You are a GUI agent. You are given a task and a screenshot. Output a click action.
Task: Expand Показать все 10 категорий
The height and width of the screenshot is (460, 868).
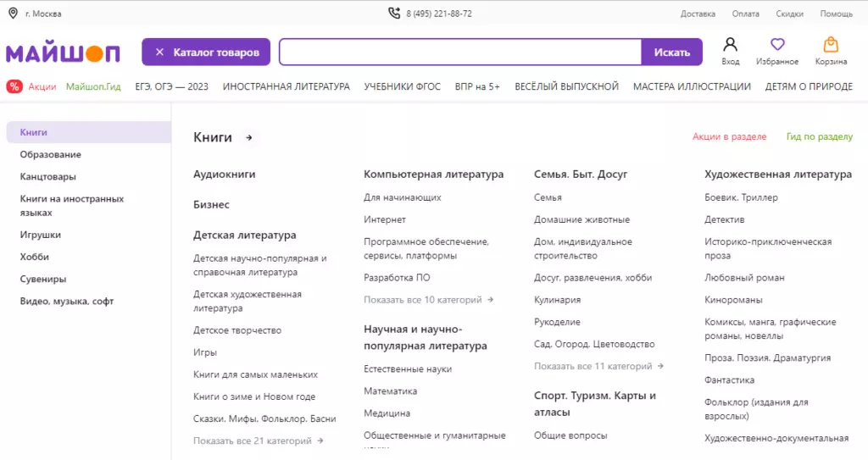[x=428, y=300]
